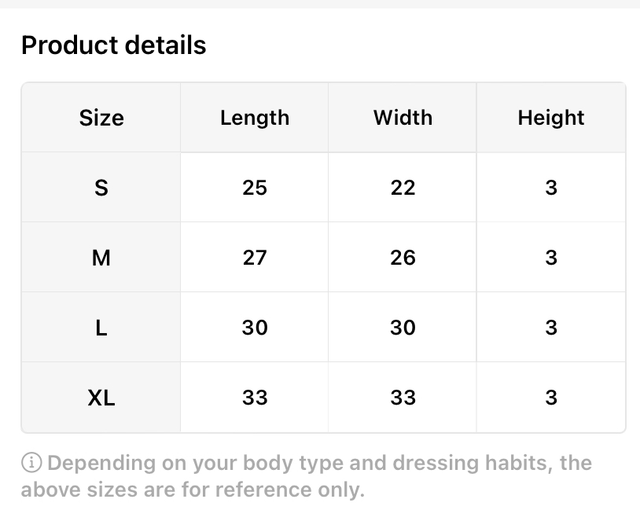Click length value 27 for size M
Viewport: 640px width, 520px height.
(255, 258)
